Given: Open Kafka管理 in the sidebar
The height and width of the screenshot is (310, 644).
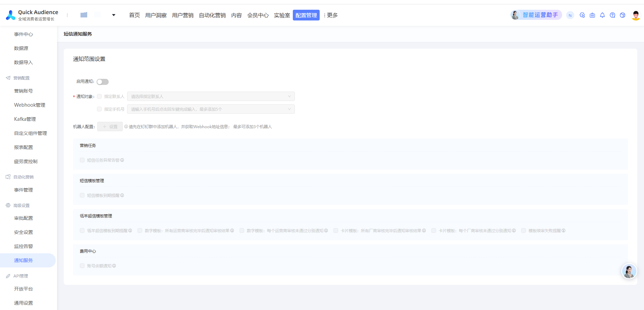Looking at the screenshot, I should [x=25, y=119].
